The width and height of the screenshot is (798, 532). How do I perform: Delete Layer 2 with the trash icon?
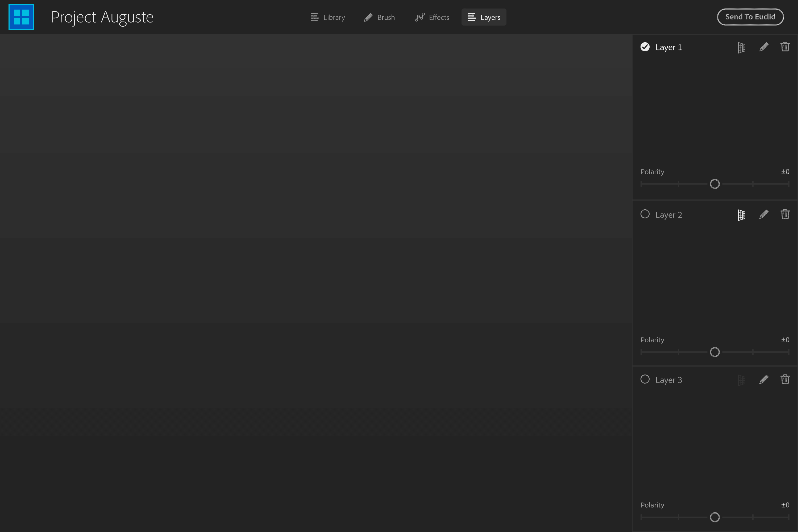click(785, 214)
